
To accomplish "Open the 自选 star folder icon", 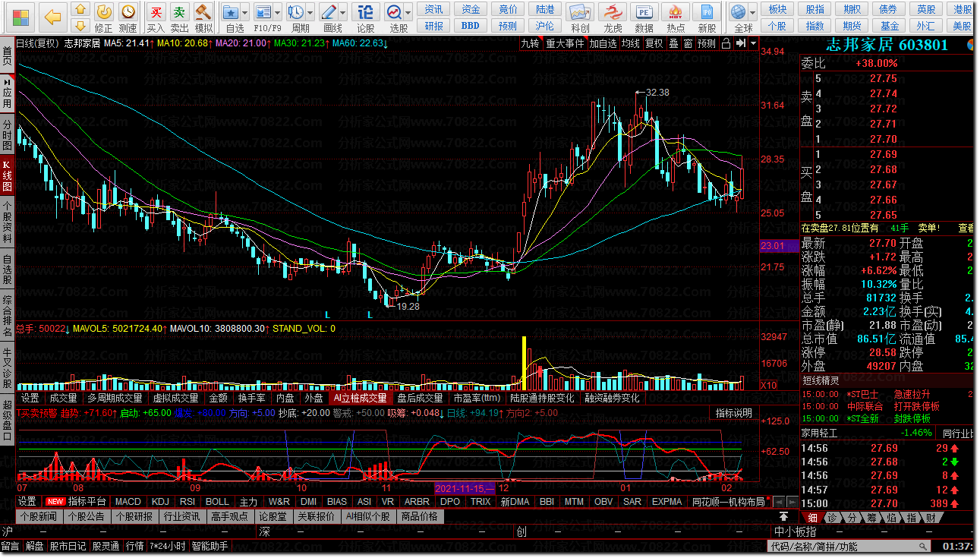I will point(232,12).
